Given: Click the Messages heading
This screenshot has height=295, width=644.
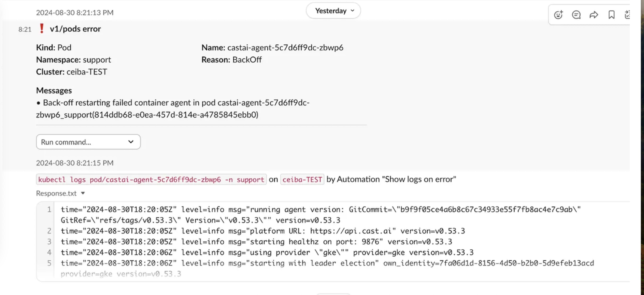Looking at the screenshot, I should [54, 90].
